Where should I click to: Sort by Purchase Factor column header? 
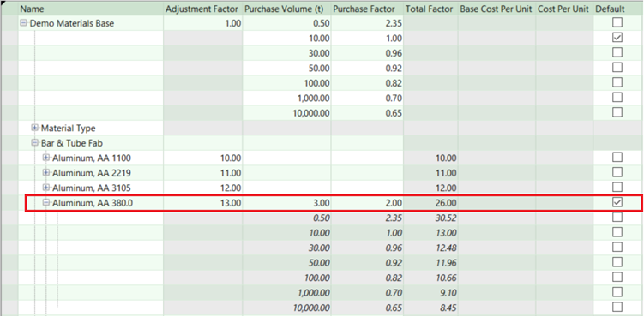pos(367,9)
